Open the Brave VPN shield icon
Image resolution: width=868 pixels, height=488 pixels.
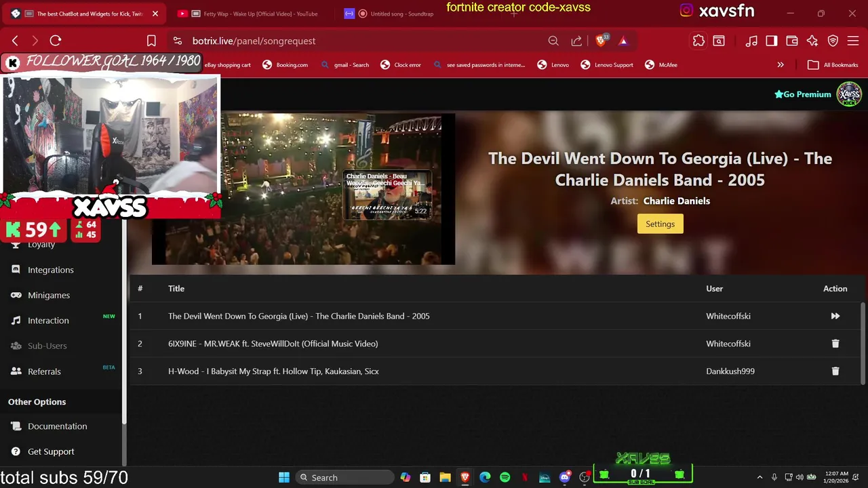tap(833, 41)
